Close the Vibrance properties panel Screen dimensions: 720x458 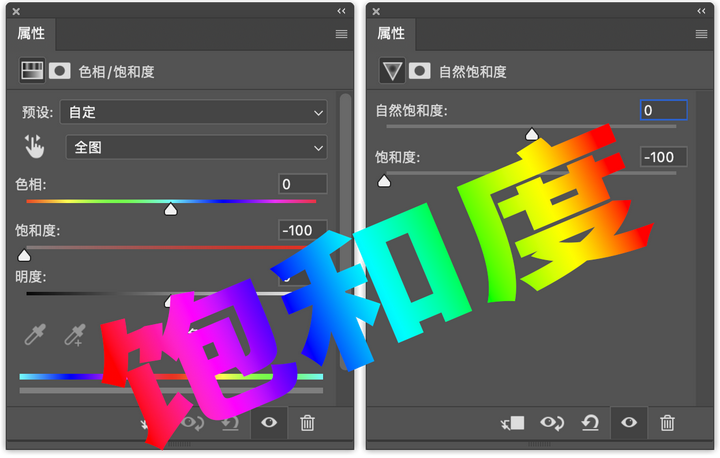pos(376,11)
